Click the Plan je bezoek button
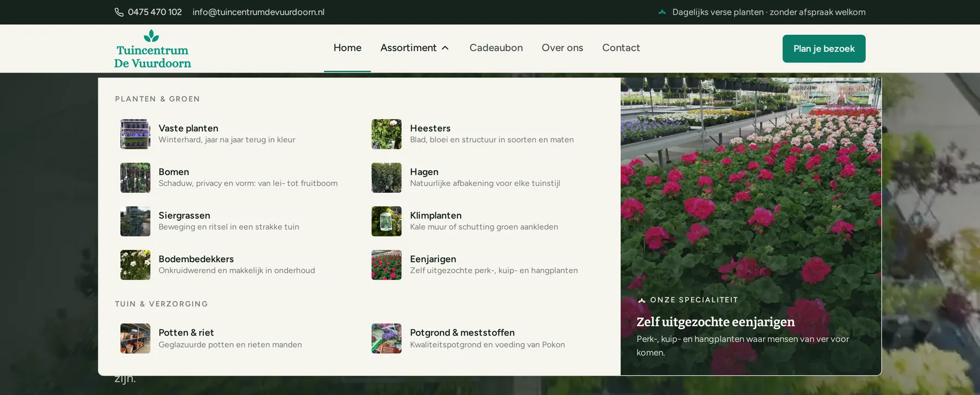Screen dimensions: 980x395 [x=824, y=48]
